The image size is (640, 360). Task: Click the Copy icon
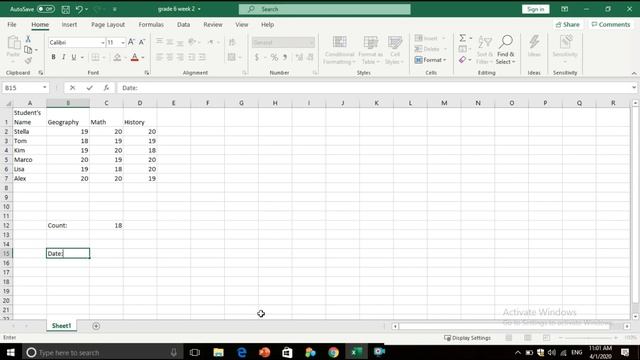pos(28,50)
